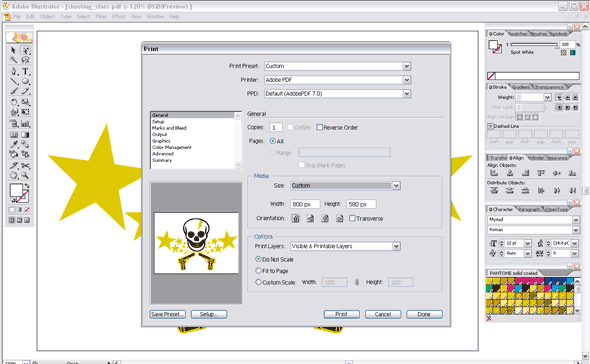Screen dimensions: 590x364
Task: Open the Roman font style dropdown
Action: pyautogui.click(x=576, y=230)
